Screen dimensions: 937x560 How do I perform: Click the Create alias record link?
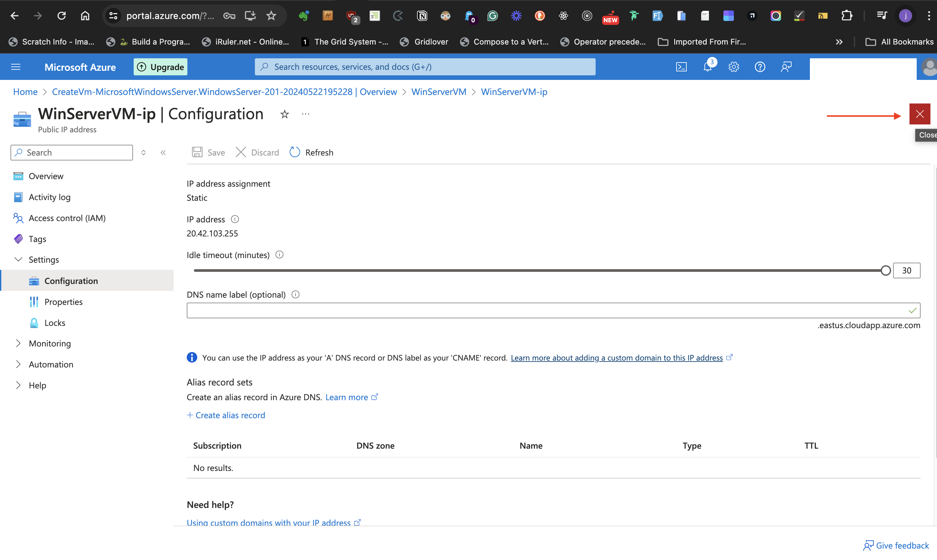pos(226,415)
